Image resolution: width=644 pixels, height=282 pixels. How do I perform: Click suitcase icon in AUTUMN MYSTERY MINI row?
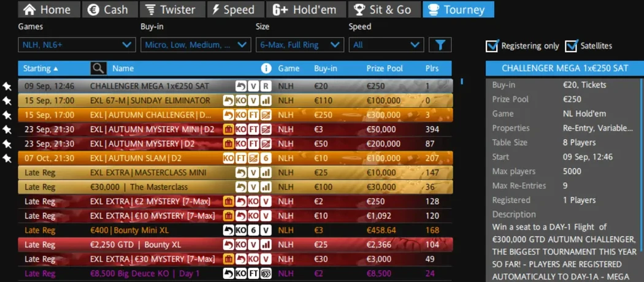229,129
